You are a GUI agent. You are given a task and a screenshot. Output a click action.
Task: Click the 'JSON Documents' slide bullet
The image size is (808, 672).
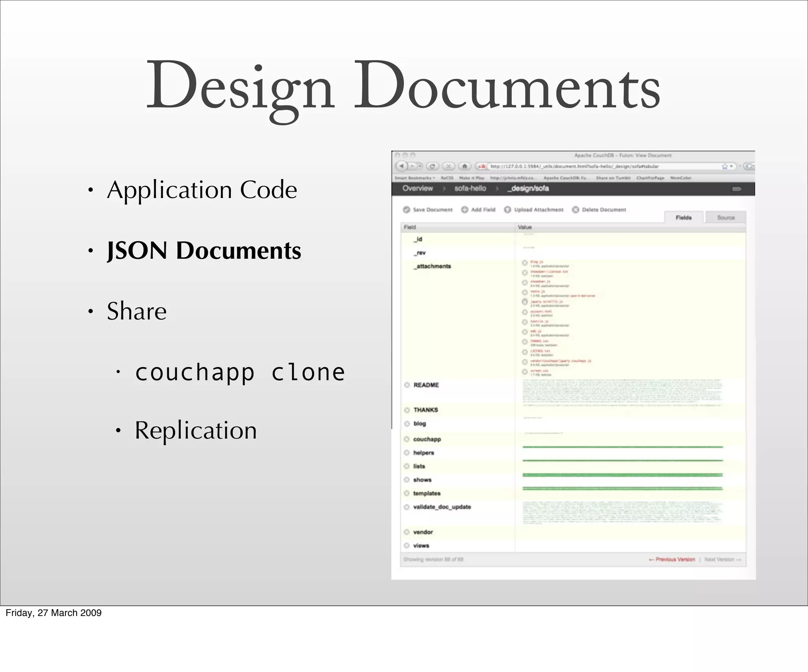coord(204,250)
